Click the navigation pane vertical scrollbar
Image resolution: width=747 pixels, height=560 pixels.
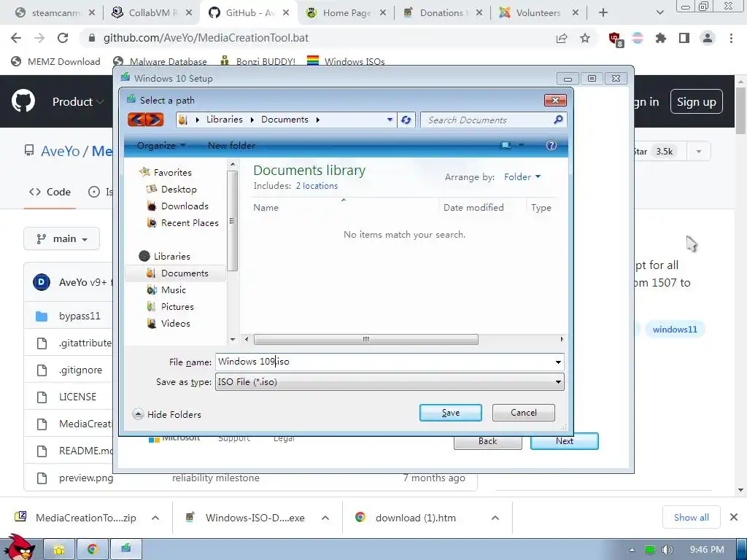[x=233, y=221]
